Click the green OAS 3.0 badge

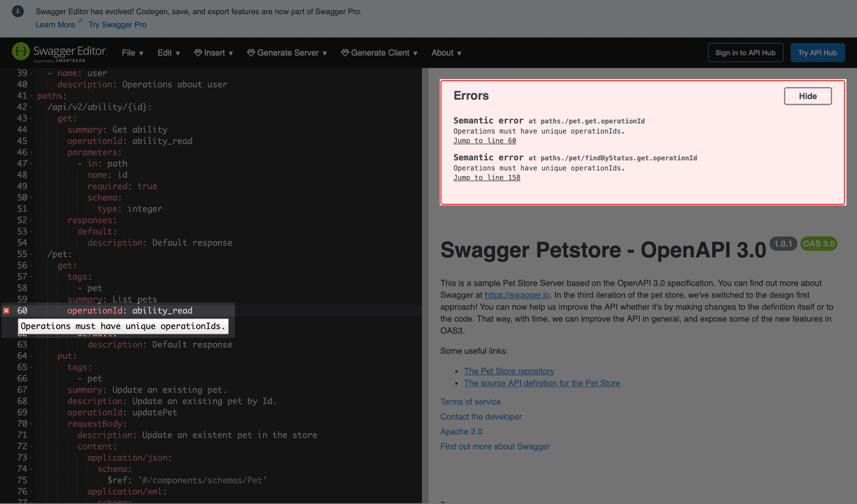tap(819, 244)
